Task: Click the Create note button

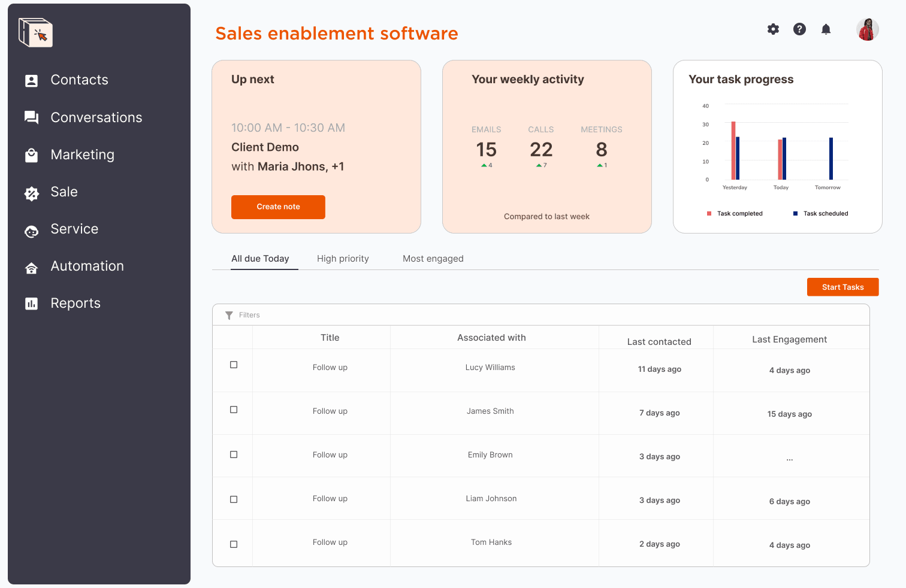Action: [x=278, y=207]
